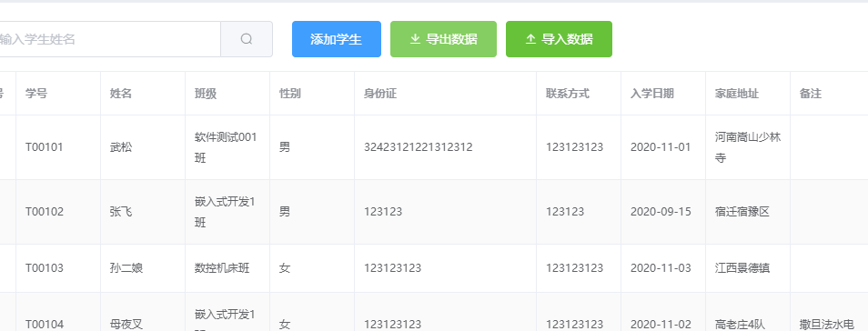
Task: Click enrollment date 2020-09-15
Action: (x=661, y=212)
